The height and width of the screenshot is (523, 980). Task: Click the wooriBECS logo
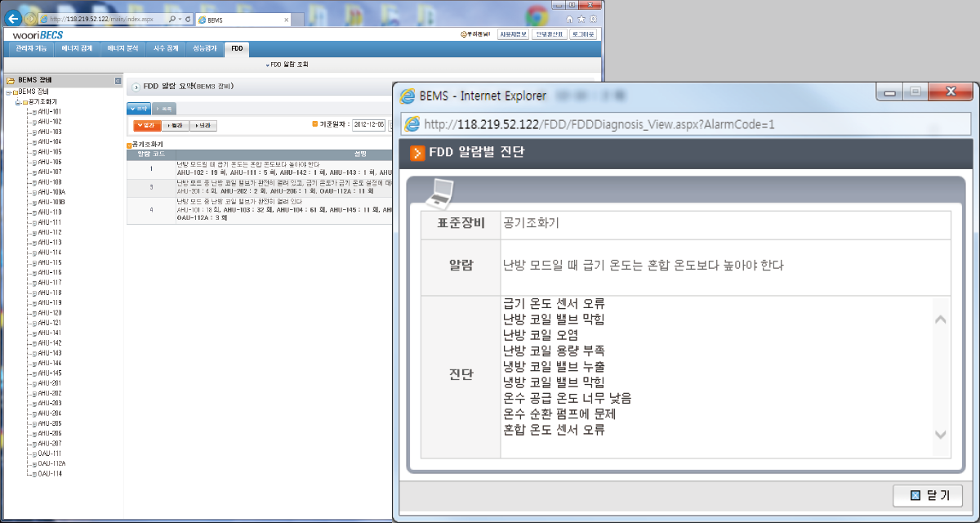pyautogui.click(x=38, y=35)
